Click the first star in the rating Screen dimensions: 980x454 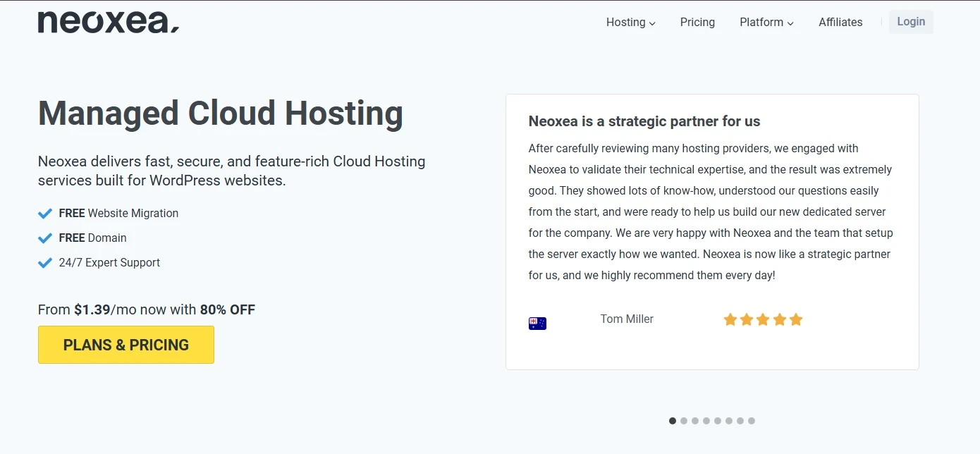(x=730, y=320)
